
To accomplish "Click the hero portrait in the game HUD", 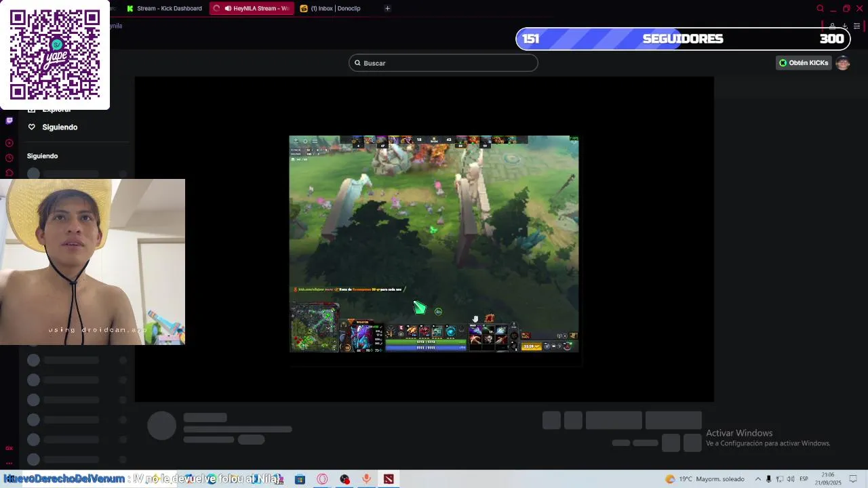I will [x=361, y=336].
